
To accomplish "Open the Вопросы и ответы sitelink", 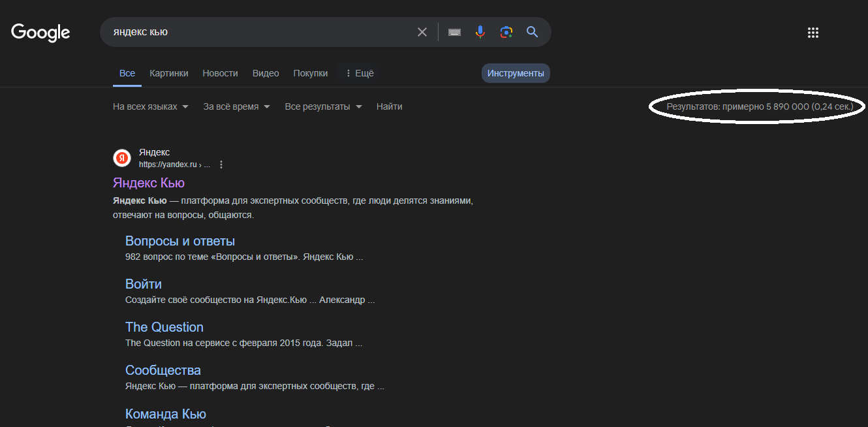I will coord(180,242).
